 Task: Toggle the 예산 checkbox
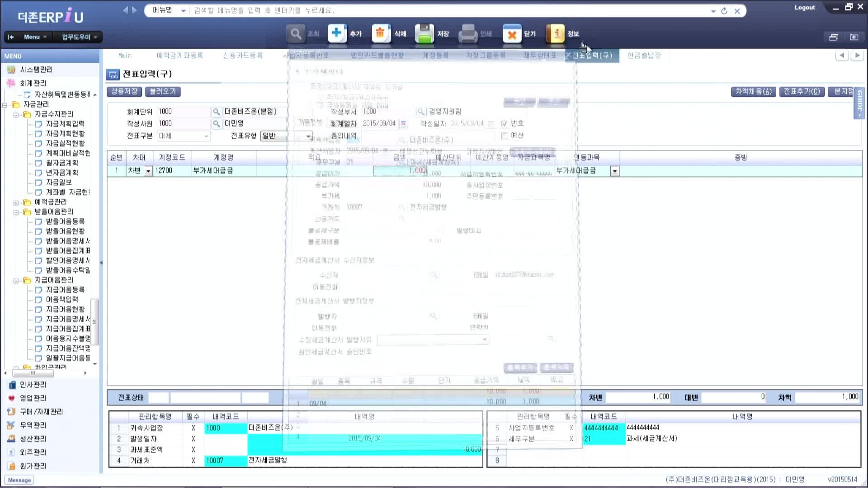click(505, 136)
